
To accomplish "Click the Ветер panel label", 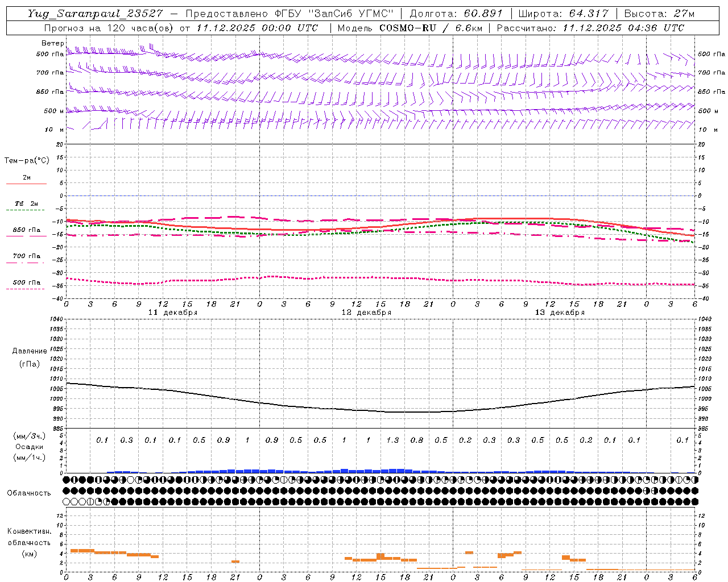I will tap(53, 43).
